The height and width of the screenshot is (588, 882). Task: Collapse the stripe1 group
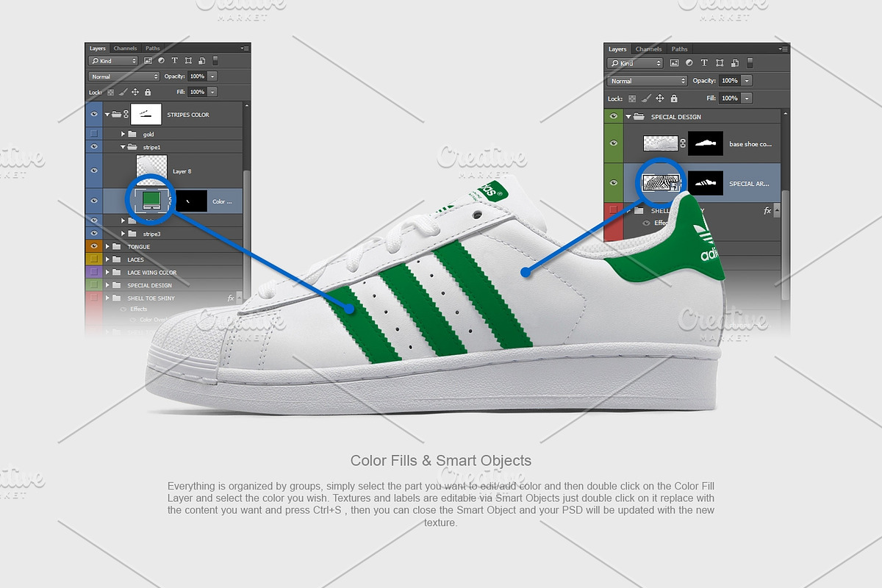[x=123, y=147]
